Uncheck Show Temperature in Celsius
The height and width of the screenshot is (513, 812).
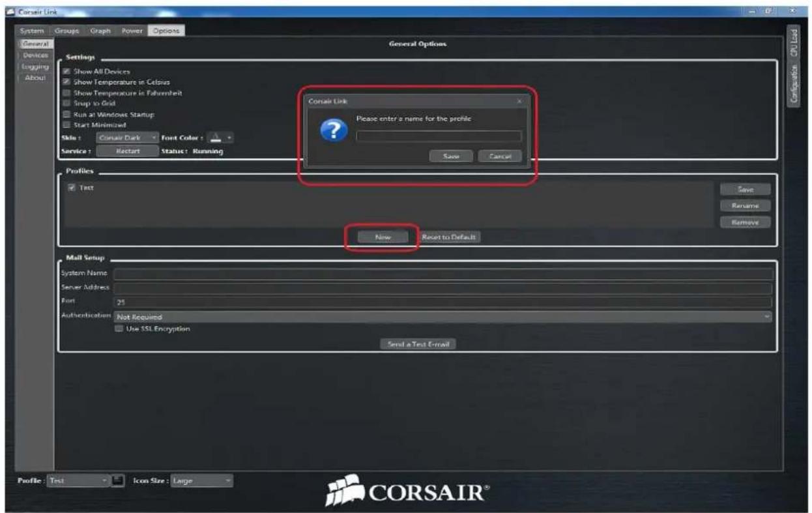pos(66,82)
